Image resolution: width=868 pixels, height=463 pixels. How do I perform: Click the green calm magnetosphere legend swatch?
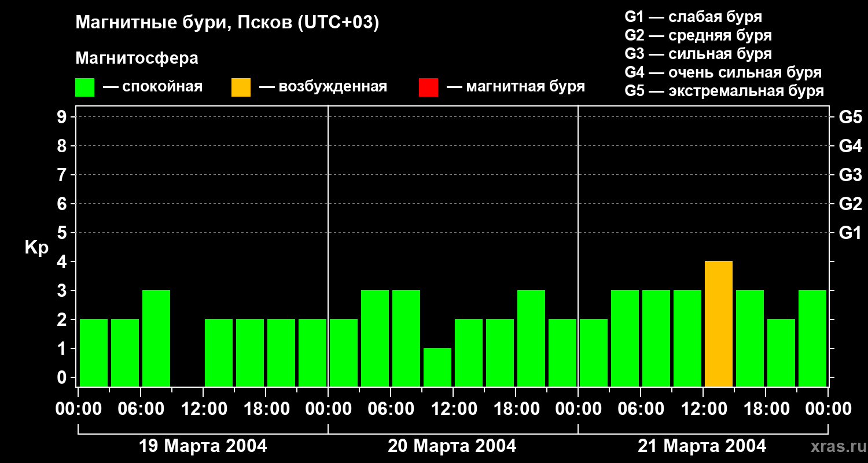[x=84, y=87]
